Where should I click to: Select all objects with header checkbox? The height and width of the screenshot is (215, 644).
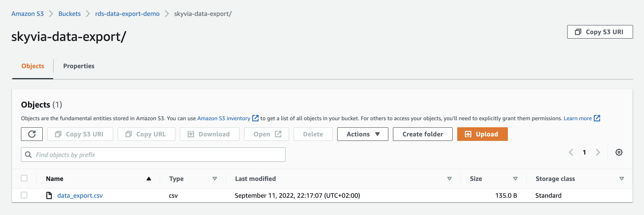(24, 178)
